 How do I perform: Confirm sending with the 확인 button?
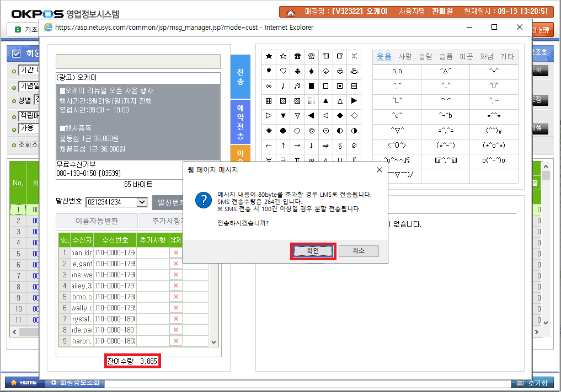point(313,251)
